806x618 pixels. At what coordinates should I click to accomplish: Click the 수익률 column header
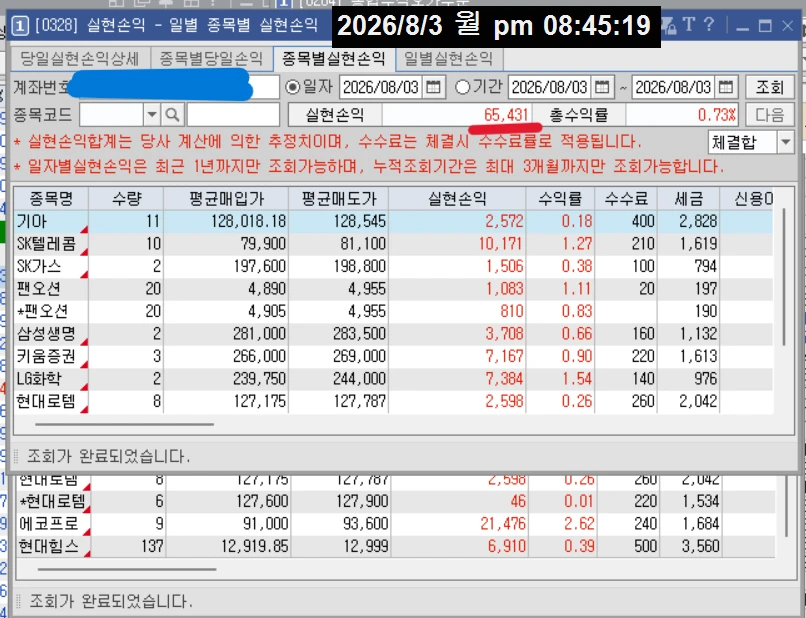[x=560, y=198]
